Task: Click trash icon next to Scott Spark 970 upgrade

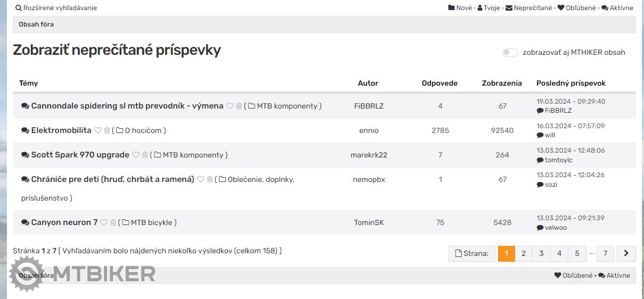Action: [x=145, y=155]
